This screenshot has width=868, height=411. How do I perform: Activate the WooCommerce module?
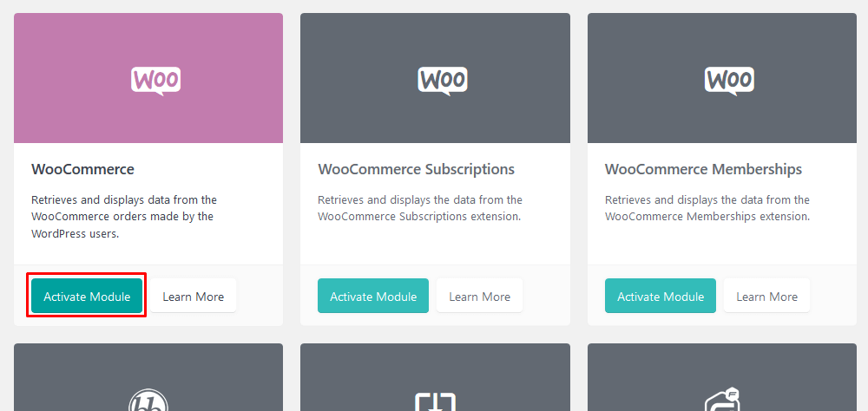click(x=86, y=296)
